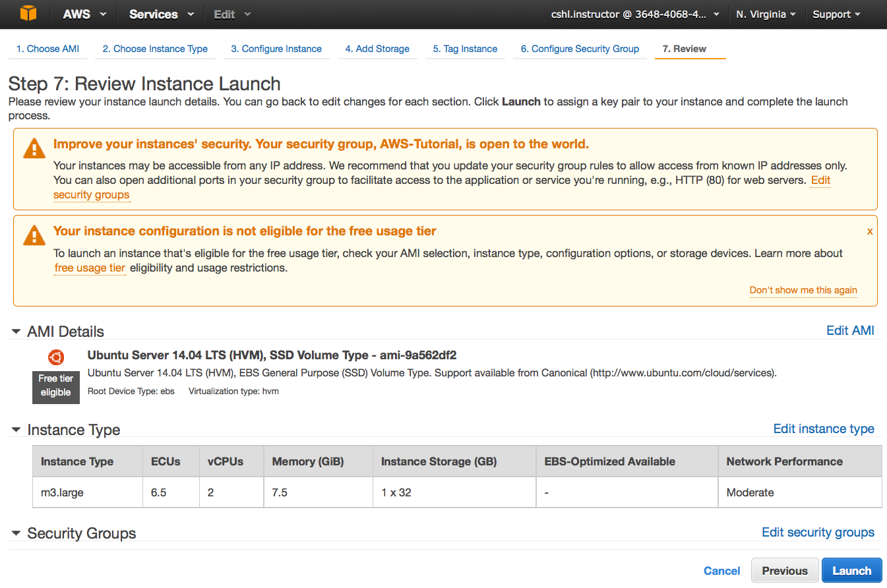Open the Edit dropdown in top bar
This screenshot has height=588, width=887.
point(232,14)
